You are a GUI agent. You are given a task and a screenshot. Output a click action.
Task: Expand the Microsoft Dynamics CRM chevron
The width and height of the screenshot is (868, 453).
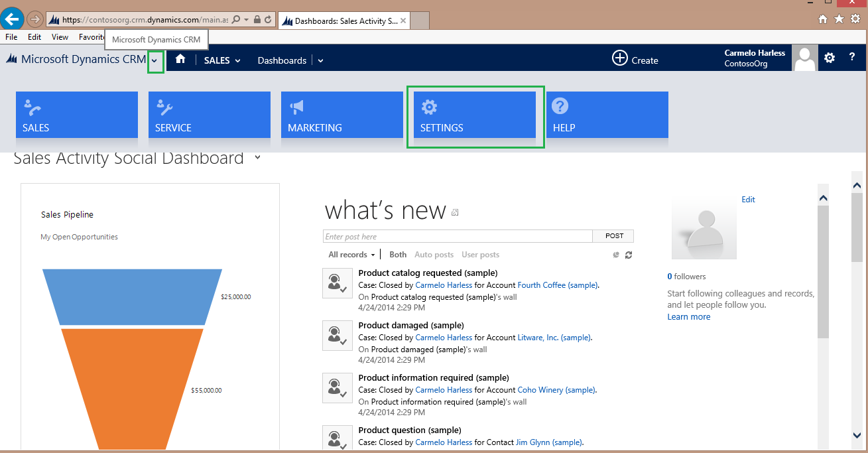[x=155, y=60]
